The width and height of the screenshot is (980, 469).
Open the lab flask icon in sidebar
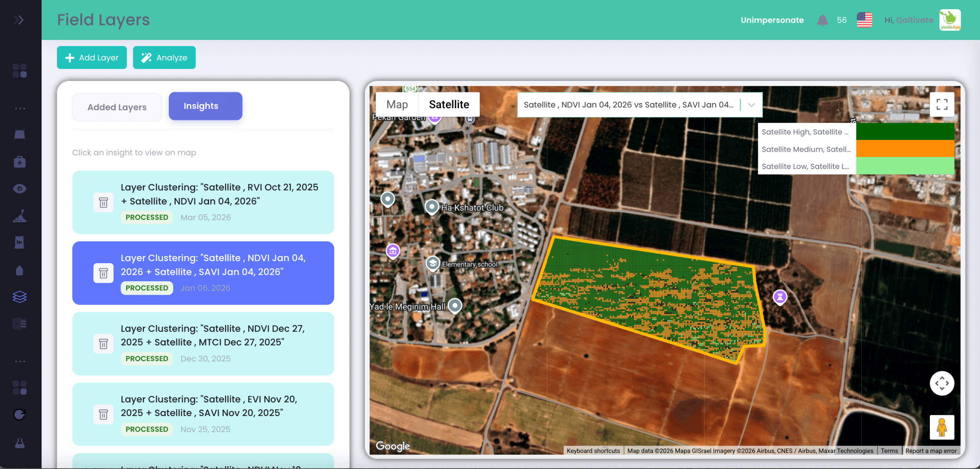tap(20, 443)
